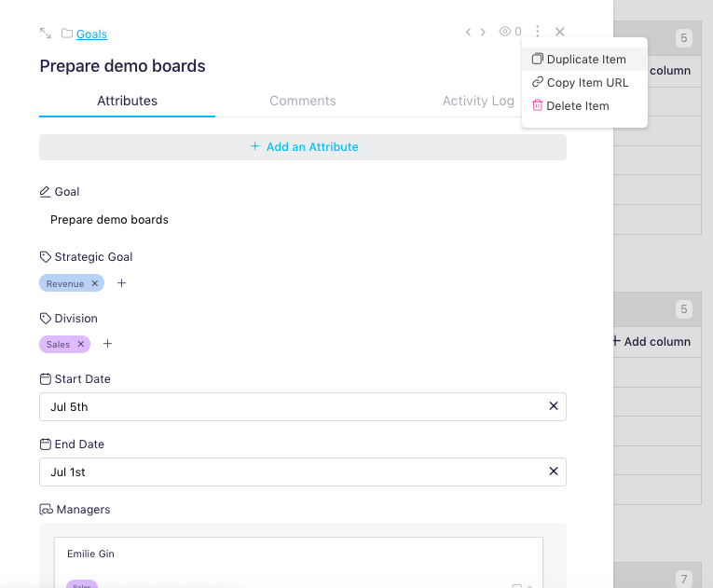The image size is (713, 588).
Task: Click the End Date calendar icon
Action: 46,444
